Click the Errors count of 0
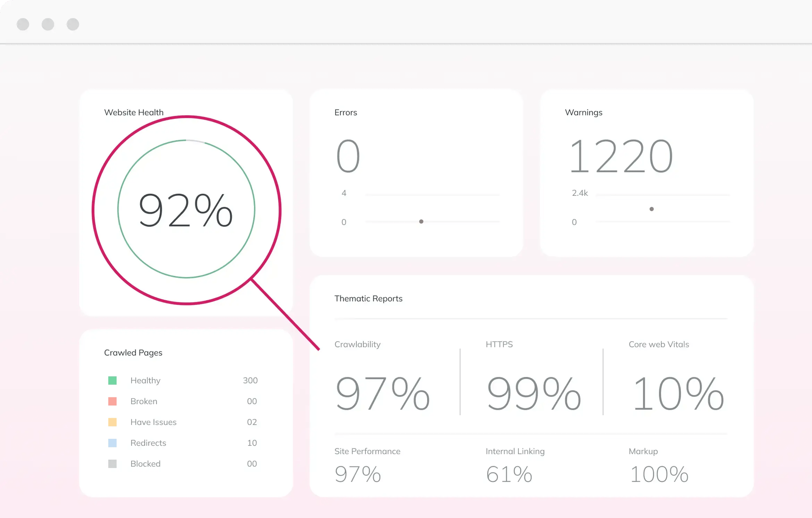Image resolution: width=812 pixels, height=518 pixels. click(x=348, y=156)
